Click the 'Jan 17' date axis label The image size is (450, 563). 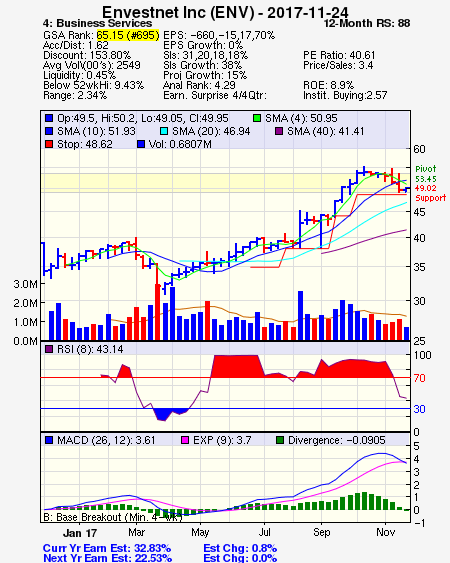[80, 533]
